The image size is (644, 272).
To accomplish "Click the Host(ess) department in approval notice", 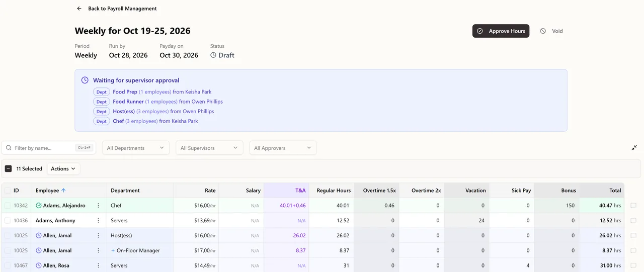I will point(124,111).
